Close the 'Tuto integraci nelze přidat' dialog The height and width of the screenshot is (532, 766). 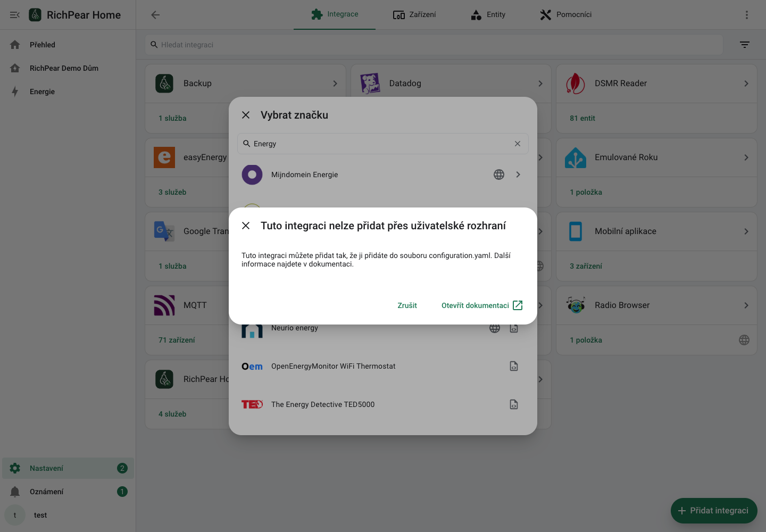pos(246,226)
